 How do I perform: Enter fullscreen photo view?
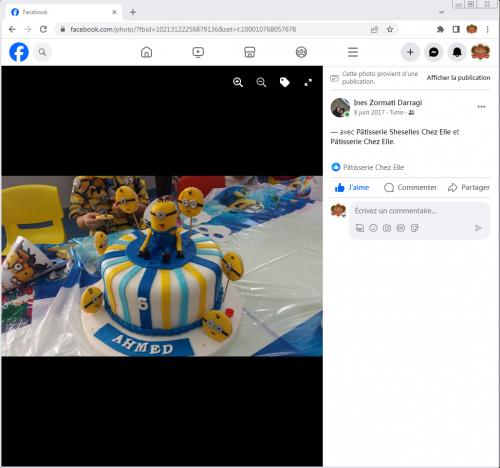click(308, 82)
